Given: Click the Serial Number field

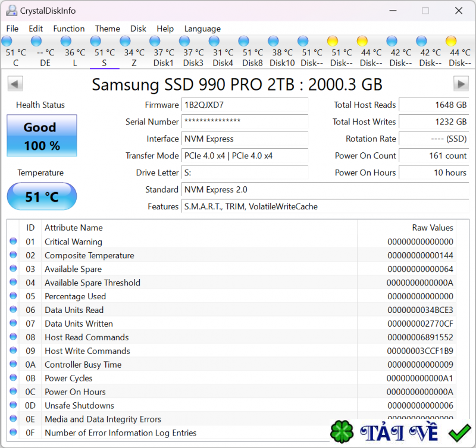Looking at the screenshot, I should click(x=245, y=121).
